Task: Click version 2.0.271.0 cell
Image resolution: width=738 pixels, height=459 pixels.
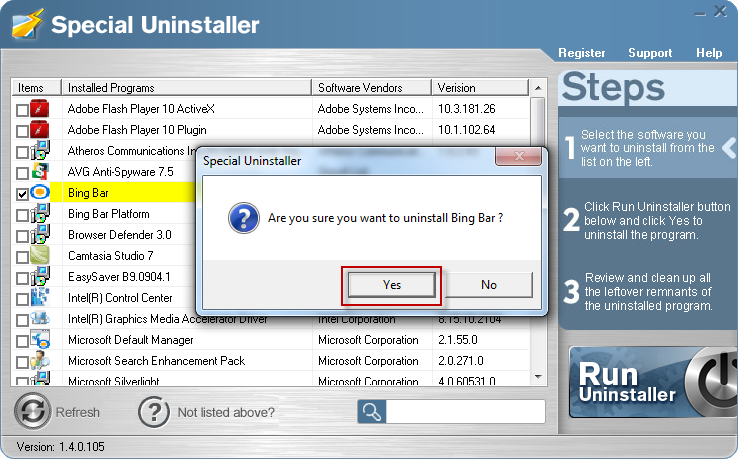Action: (481, 361)
